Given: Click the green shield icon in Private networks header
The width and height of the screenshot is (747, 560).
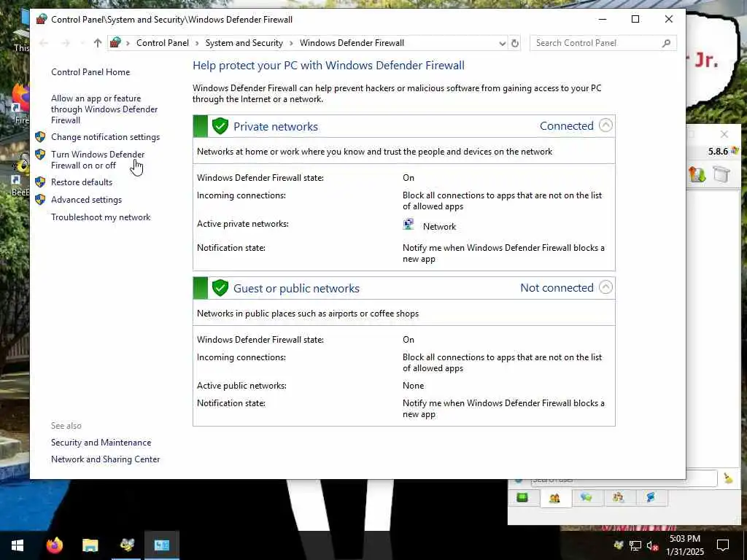Looking at the screenshot, I should click(220, 126).
